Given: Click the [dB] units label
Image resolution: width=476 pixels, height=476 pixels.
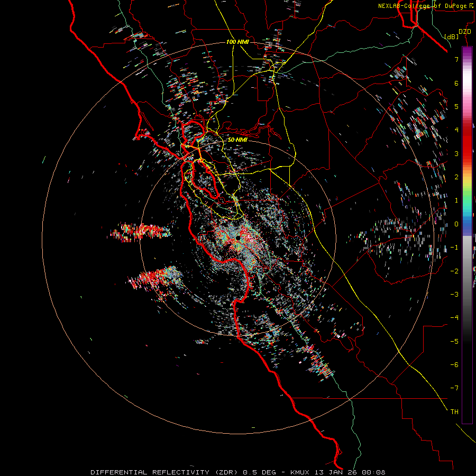Looking at the screenshot, I should click(452, 36).
